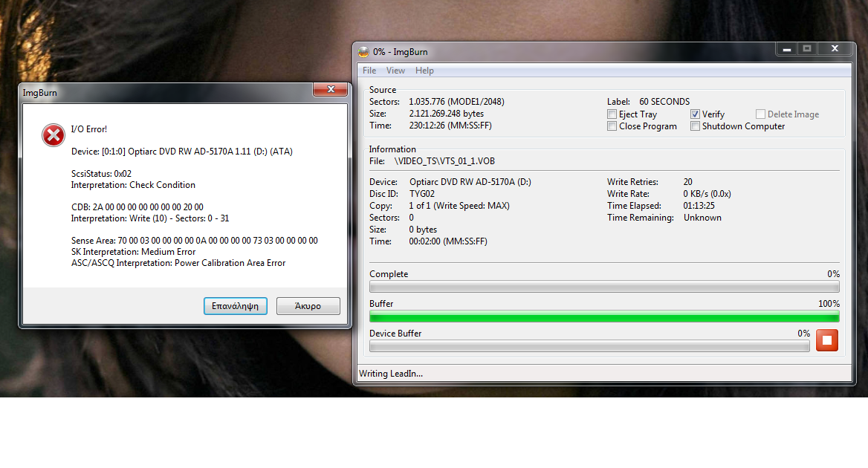This screenshot has height=468, width=868.
Task: Click the Complete progress bar
Action: point(604,287)
